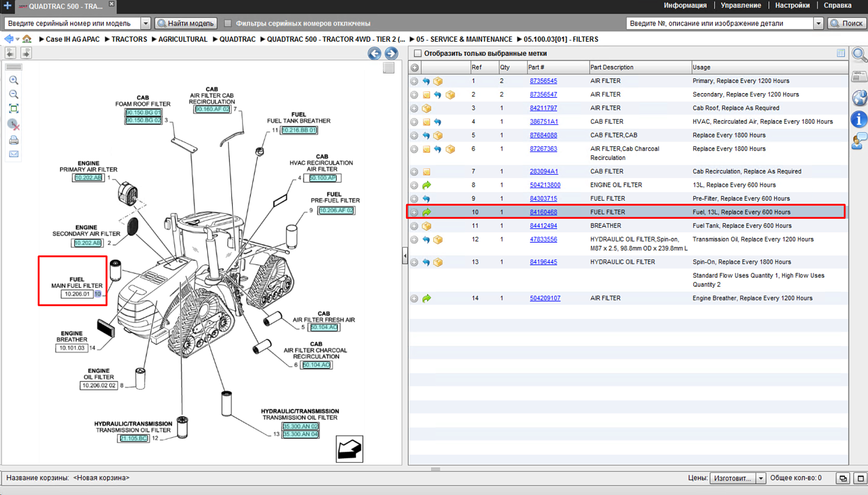The image size is (868, 495).
Task: Open the serial number or model dropdown
Action: click(x=145, y=24)
